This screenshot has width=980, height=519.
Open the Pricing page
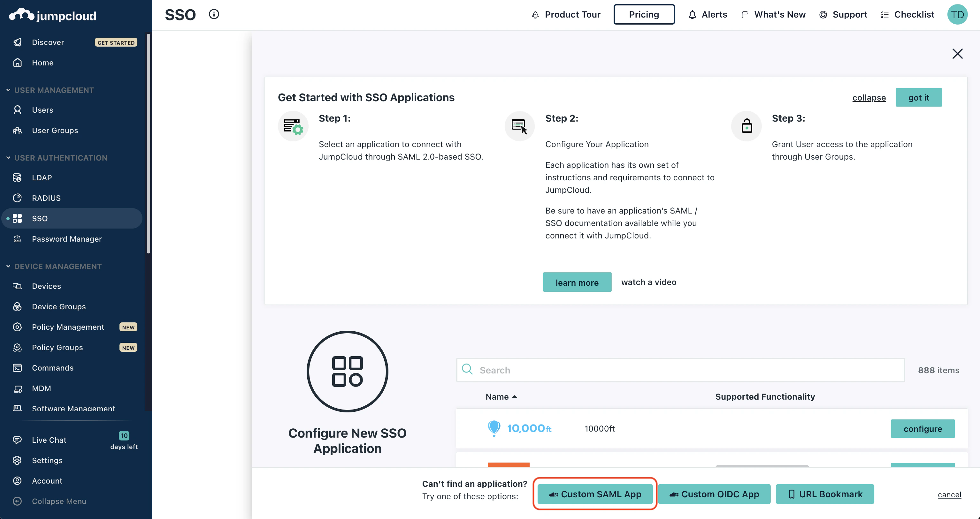tap(644, 14)
